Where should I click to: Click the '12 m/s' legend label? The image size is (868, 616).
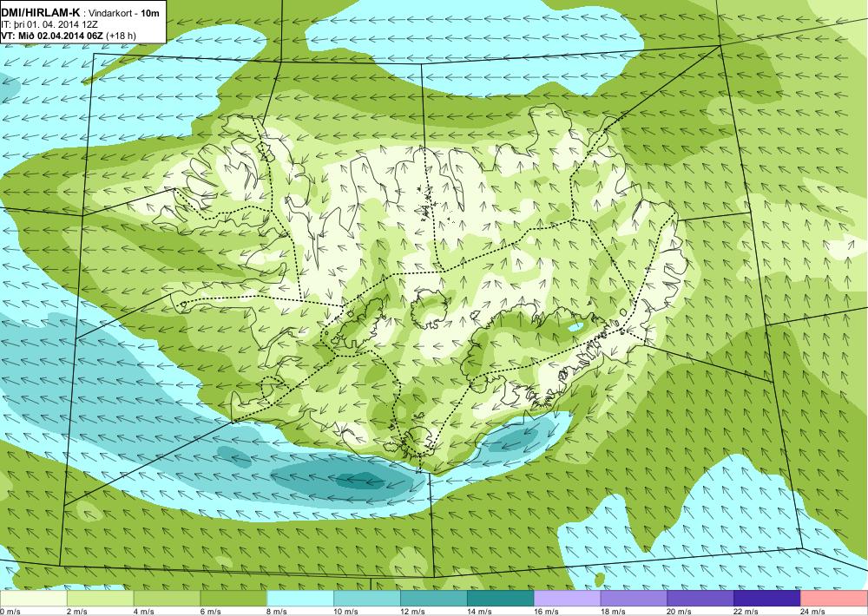(412, 612)
